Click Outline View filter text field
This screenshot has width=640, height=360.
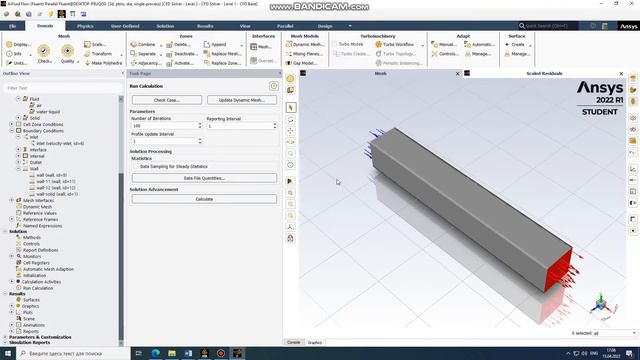point(62,88)
